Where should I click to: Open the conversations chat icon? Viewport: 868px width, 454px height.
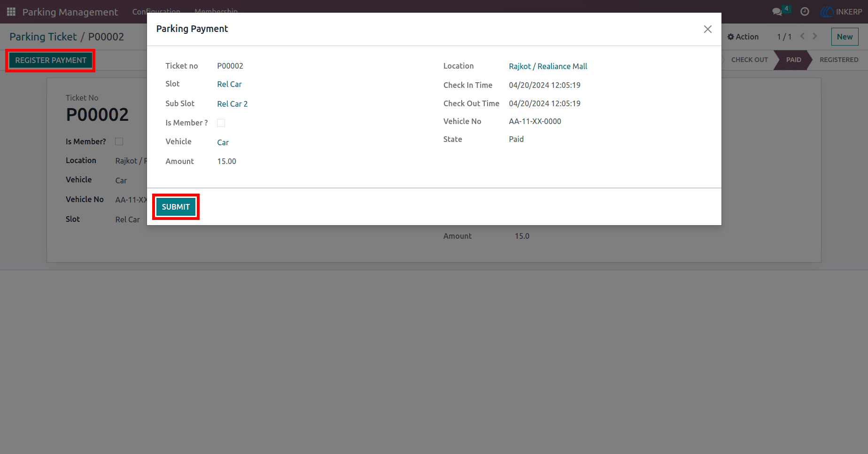[x=777, y=12]
